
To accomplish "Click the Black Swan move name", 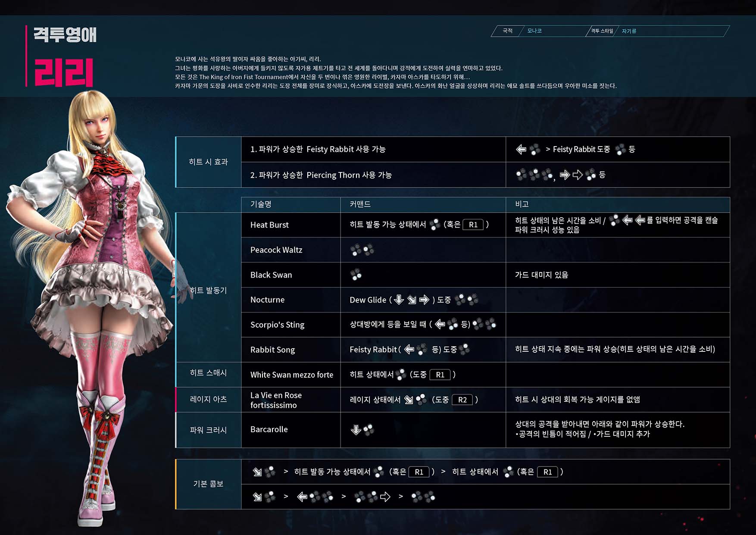I will (x=271, y=275).
